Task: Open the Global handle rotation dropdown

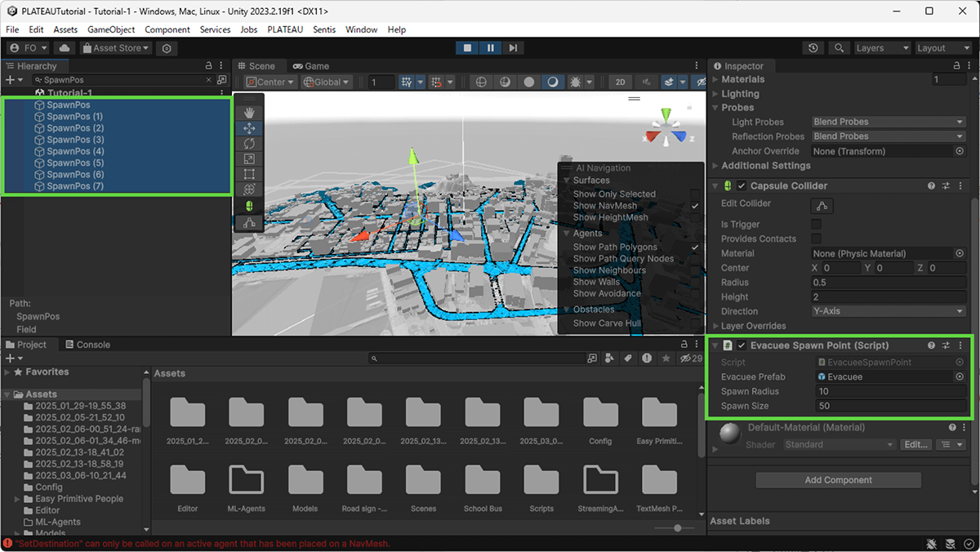Action: (x=326, y=82)
